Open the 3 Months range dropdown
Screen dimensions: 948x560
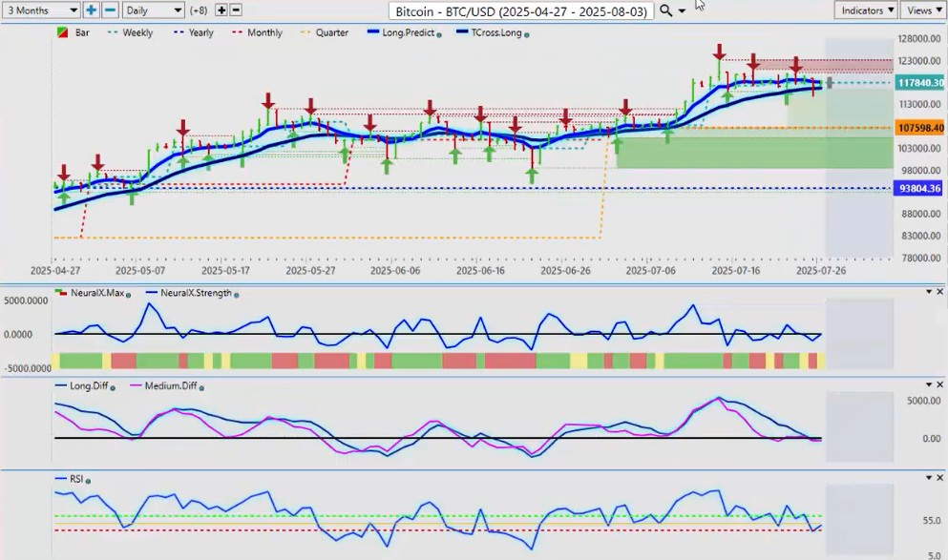[41, 10]
